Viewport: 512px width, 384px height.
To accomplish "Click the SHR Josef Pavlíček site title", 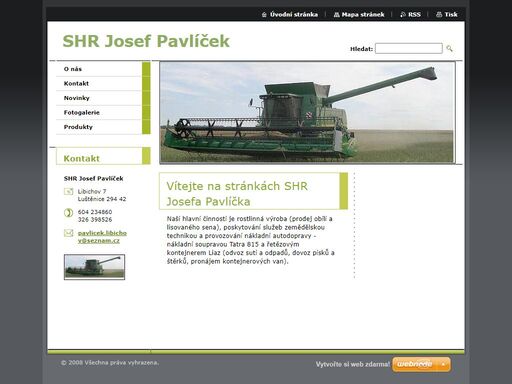I will click(x=146, y=41).
